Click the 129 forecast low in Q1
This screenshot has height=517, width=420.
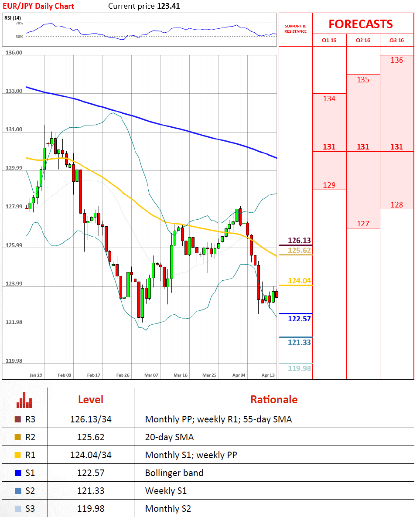[329, 185]
